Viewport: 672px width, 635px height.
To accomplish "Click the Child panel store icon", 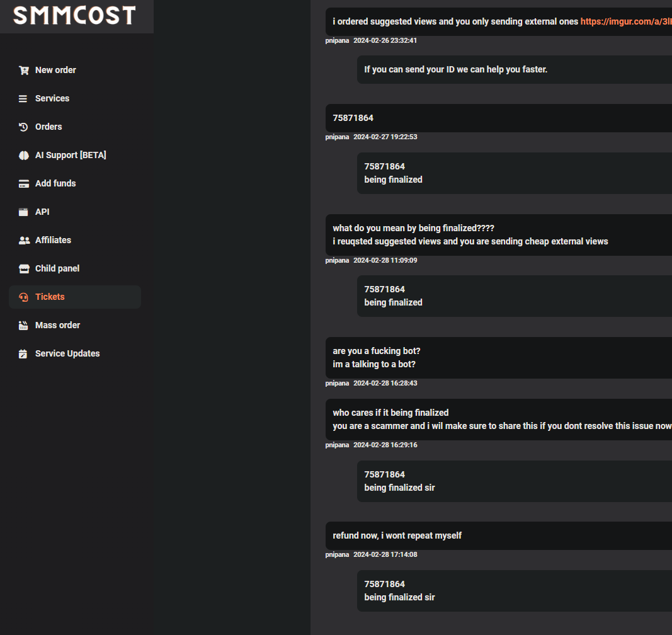I will click(24, 269).
